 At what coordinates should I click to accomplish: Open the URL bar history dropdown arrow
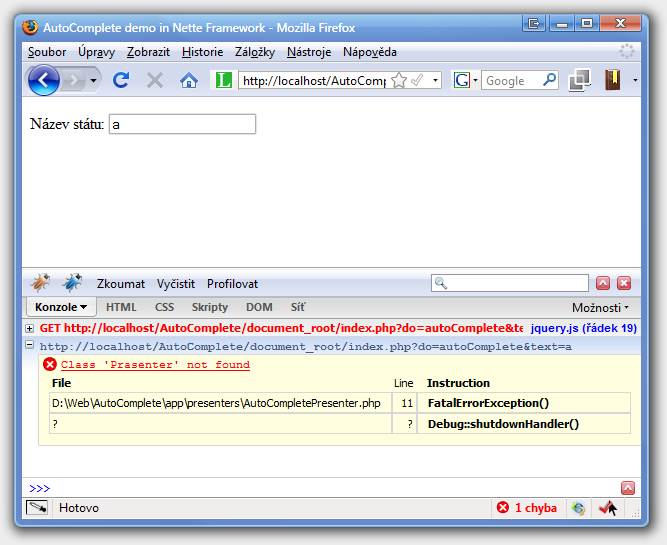pos(435,80)
